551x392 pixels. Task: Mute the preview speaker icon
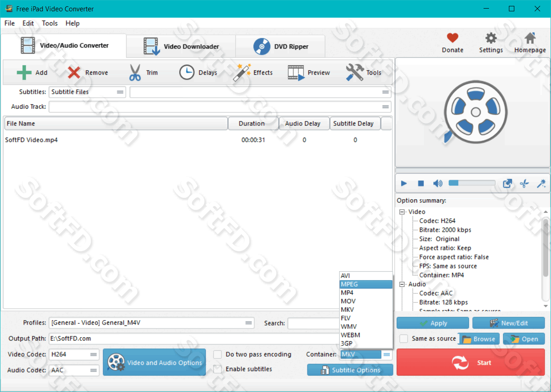(x=437, y=183)
